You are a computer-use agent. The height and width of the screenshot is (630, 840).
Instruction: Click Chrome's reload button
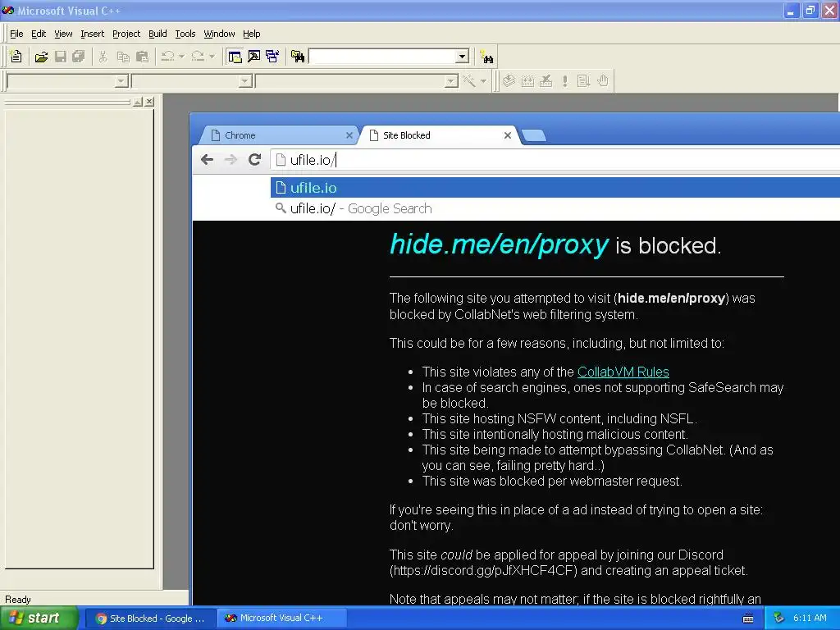[254, 160]
